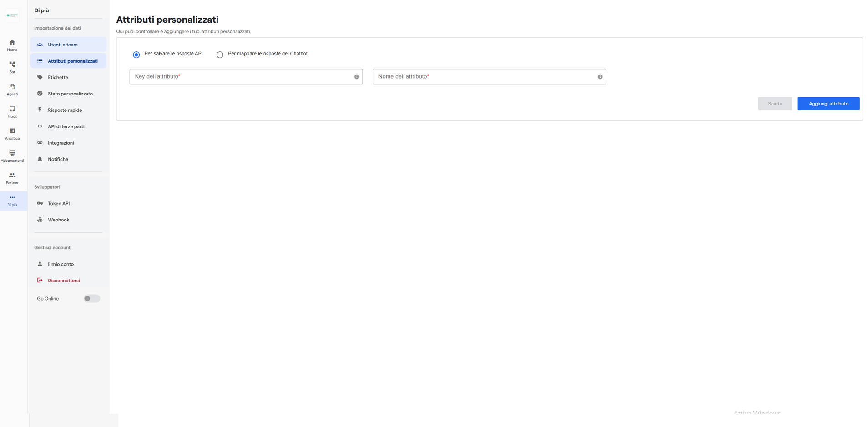Image resolution: width=868 pixels, height=427 pixels.
Task: Open Risposte rapide menu item
Action: pos(65,110)
